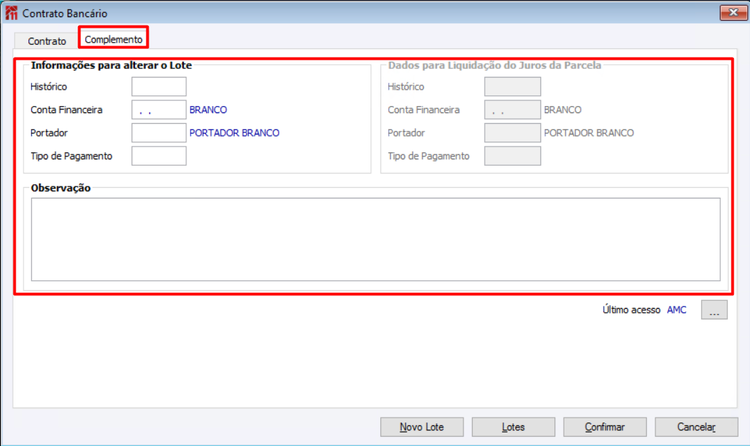
Task: Click the Tipo de Pagamento field in Informações para alterar o Lote
Action: pos(159,156)
